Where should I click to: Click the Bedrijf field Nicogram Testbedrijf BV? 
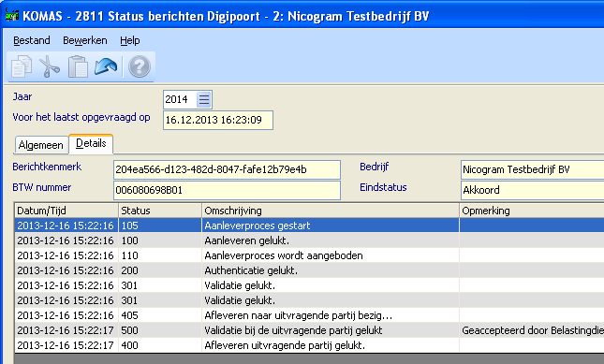532,169
